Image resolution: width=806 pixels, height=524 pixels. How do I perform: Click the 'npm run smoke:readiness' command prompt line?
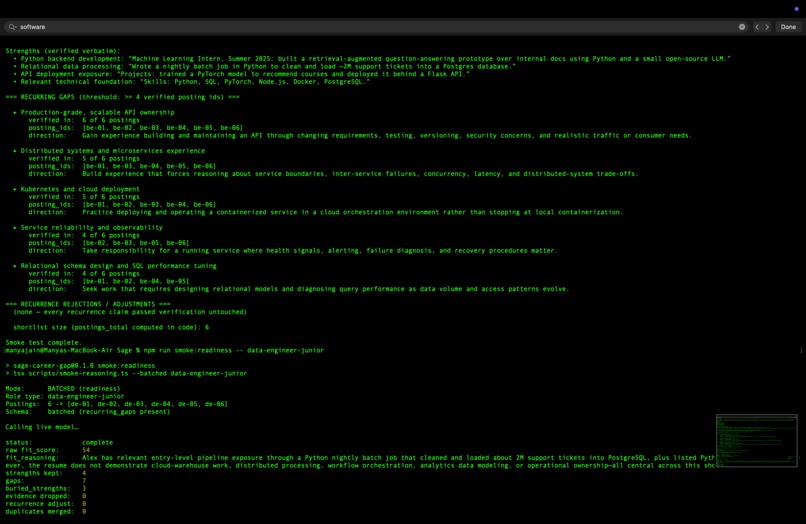(164, 350)
